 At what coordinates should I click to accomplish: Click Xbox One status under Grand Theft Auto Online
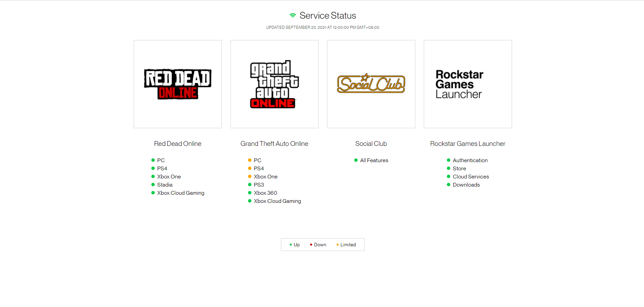(263, 176)
